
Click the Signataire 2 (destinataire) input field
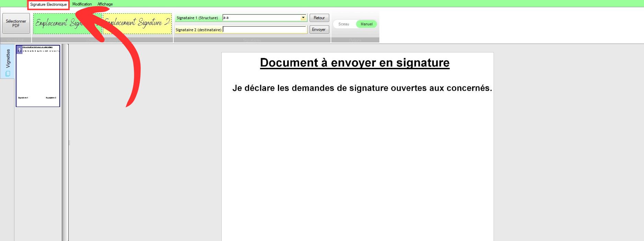point(264,30)
